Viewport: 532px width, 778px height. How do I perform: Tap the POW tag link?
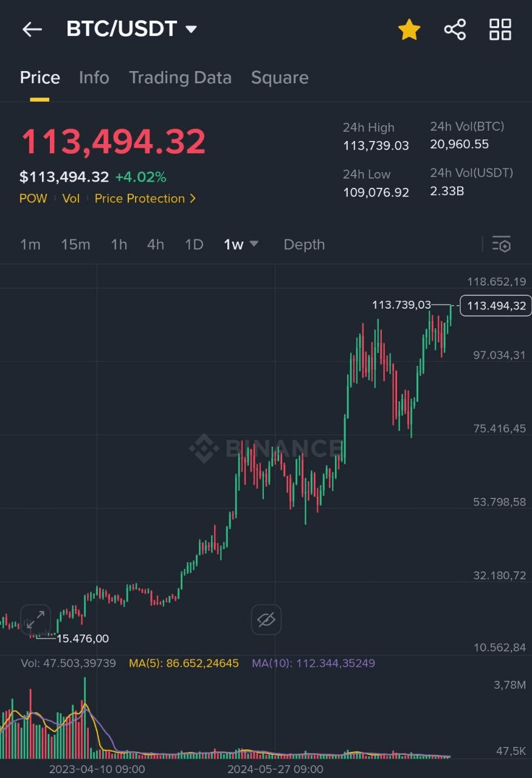point(33,199)
